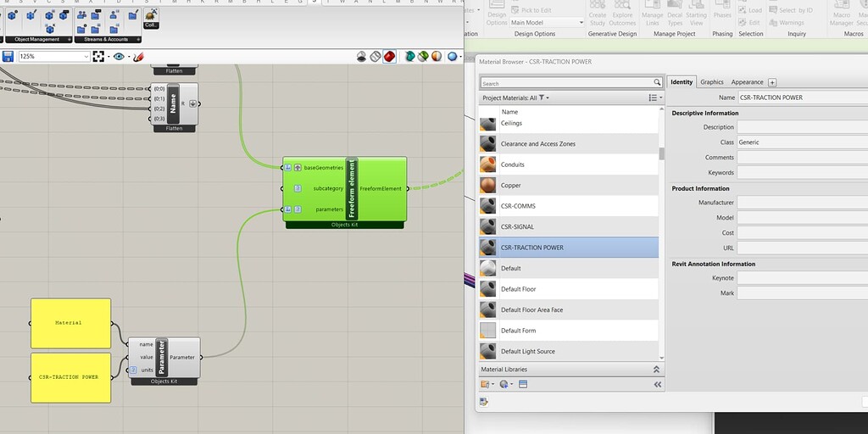This screenshot has height=434, width=868.
Task: Click the first blue cube icon in Object Management
Action: pos(12,15)
